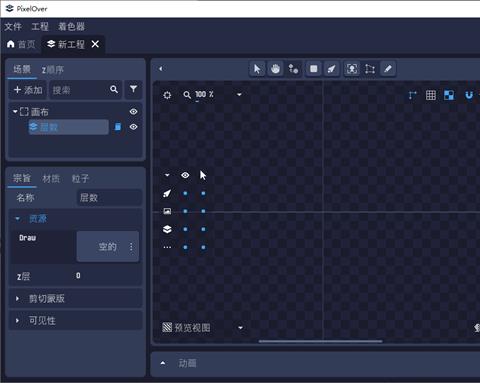480x383 pixels.
Task: Open the 文件 menu
Action: pyautogui.click(x=13, y=27)
